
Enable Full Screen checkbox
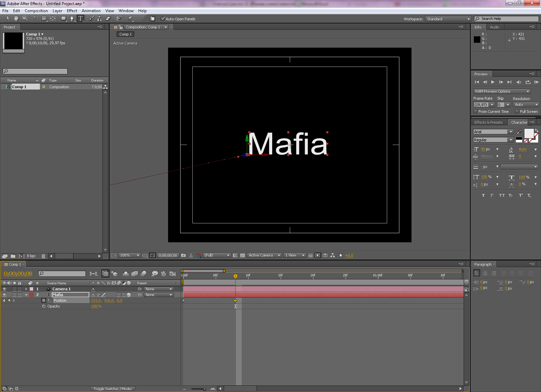(x=517, y=112)
